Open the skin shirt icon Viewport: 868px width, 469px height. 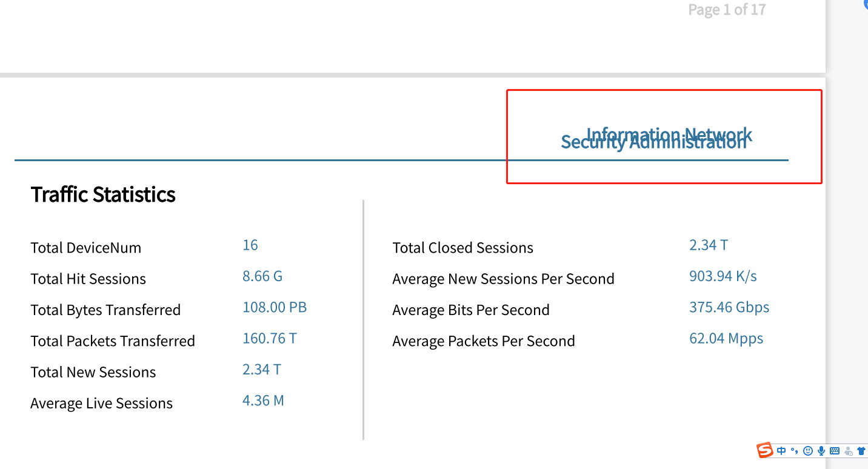pos(861,451)
